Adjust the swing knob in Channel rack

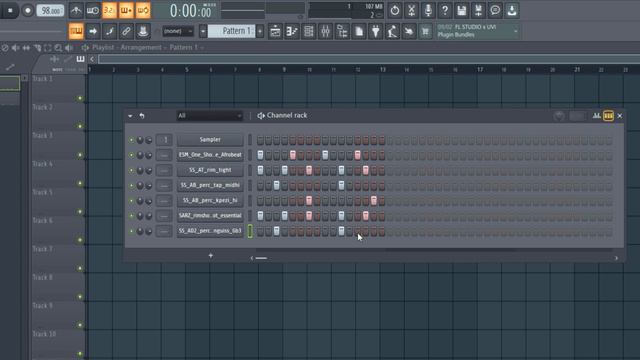click(559, 116)
